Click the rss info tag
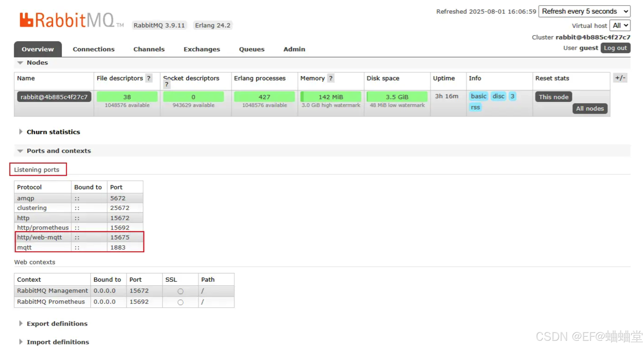This screenshot has width=644, height=347. (x=475, y=107)
